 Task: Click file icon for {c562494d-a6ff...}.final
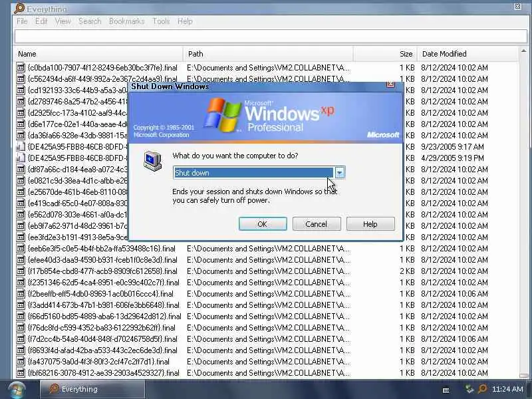(21, 78)
